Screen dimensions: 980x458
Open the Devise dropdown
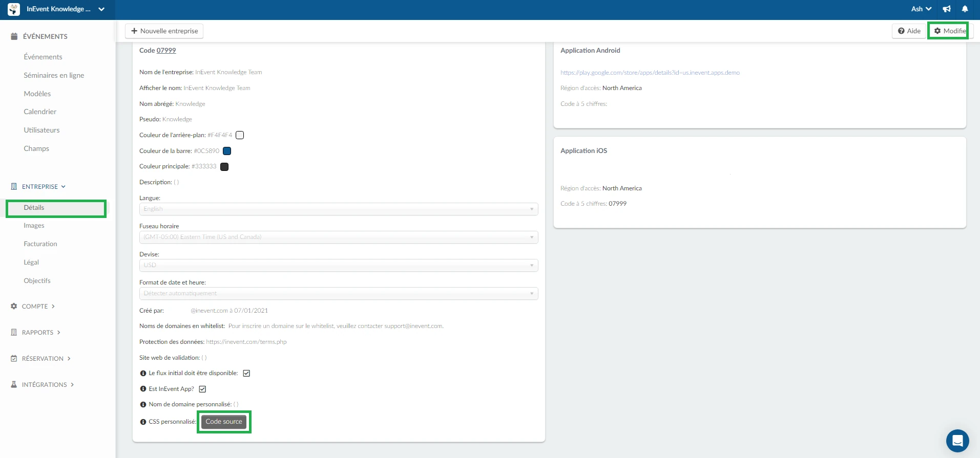click(x=339, y=266)
